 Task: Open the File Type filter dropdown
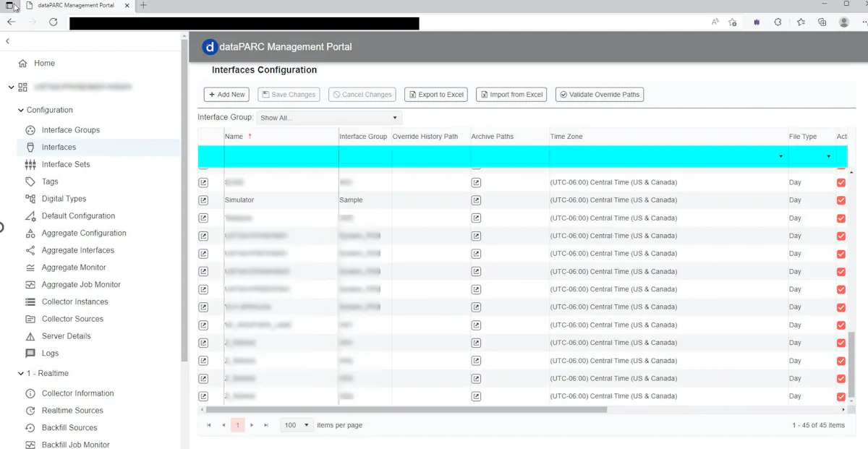829,157
